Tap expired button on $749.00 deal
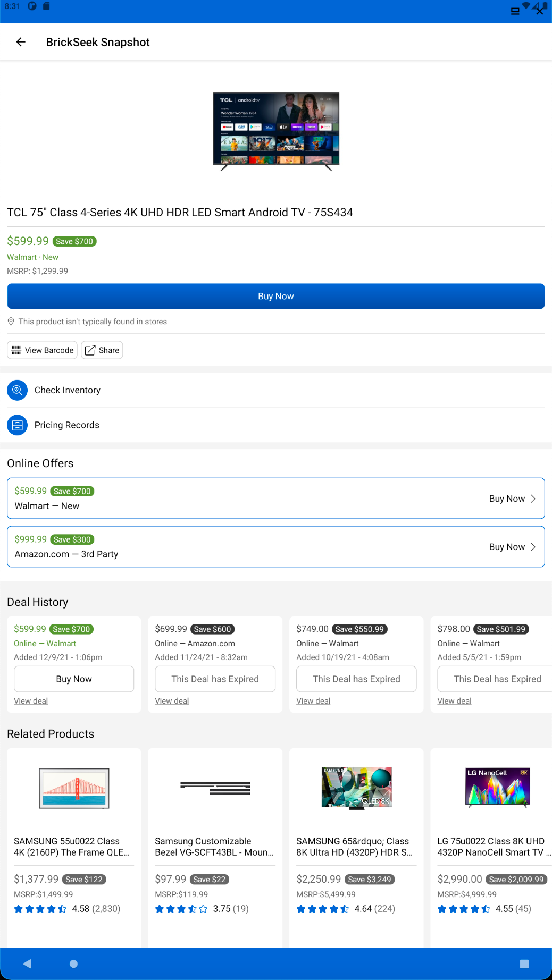 (x=356, y=679)
